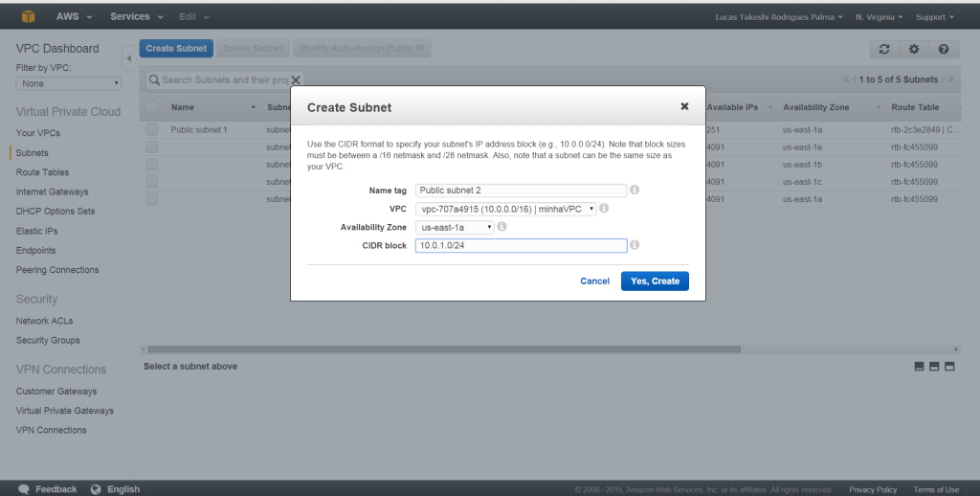
Task: Click the info icon next to Availability Zone
Action: pyautogui.click(x=501, y=226)
